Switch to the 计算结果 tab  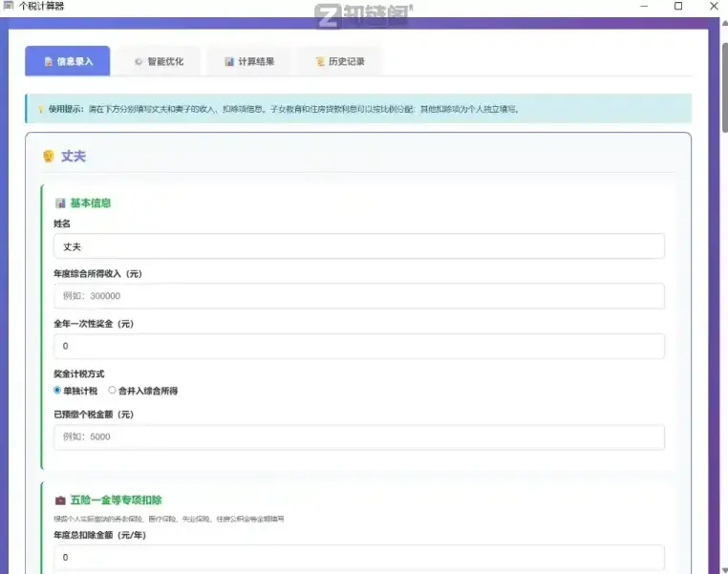[249, 61]
